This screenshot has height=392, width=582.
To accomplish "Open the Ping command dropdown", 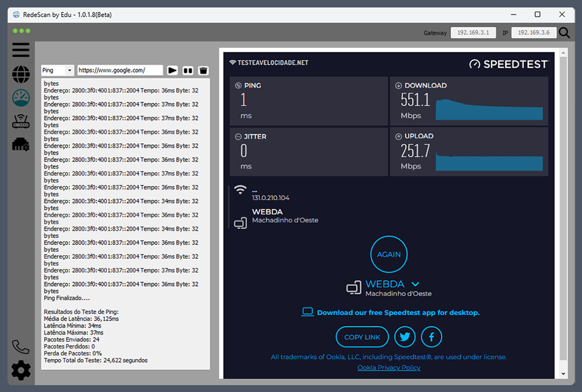I will [x=58, y=70].
